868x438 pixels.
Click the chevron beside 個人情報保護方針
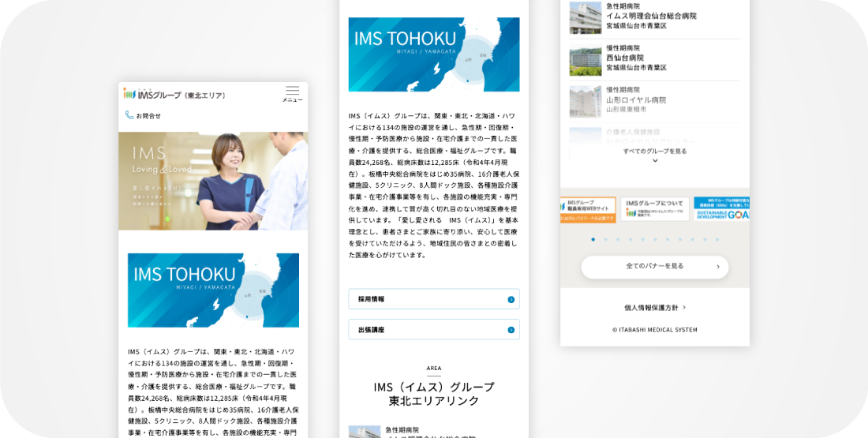click(x=684, y=308)
